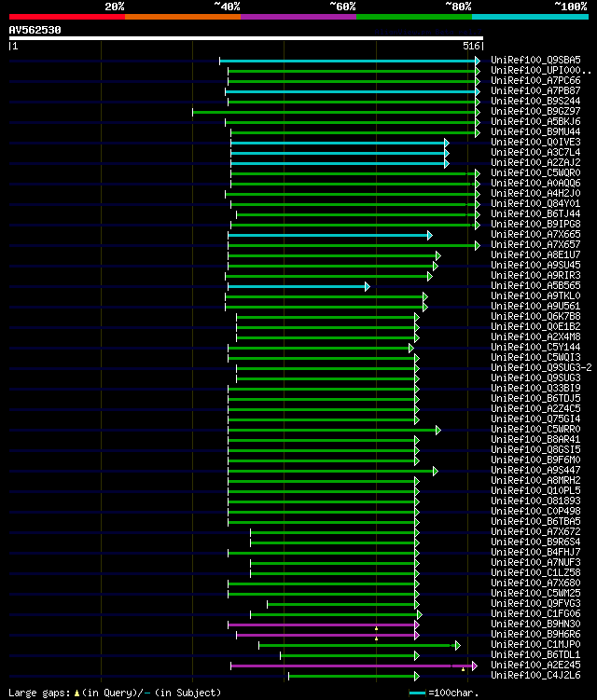Click the cyan =100char. scale bar

point(417,693)
